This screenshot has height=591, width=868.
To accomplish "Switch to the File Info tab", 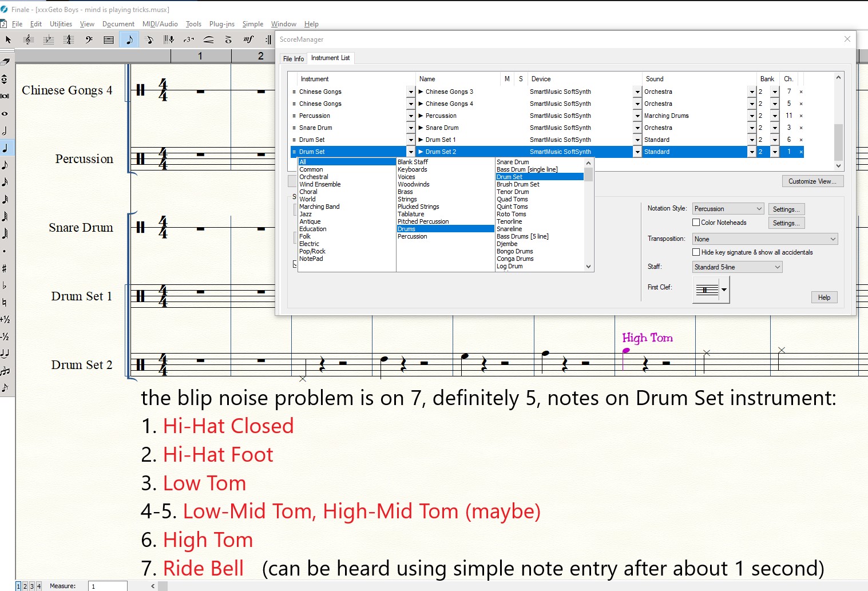I will (294, 58).
